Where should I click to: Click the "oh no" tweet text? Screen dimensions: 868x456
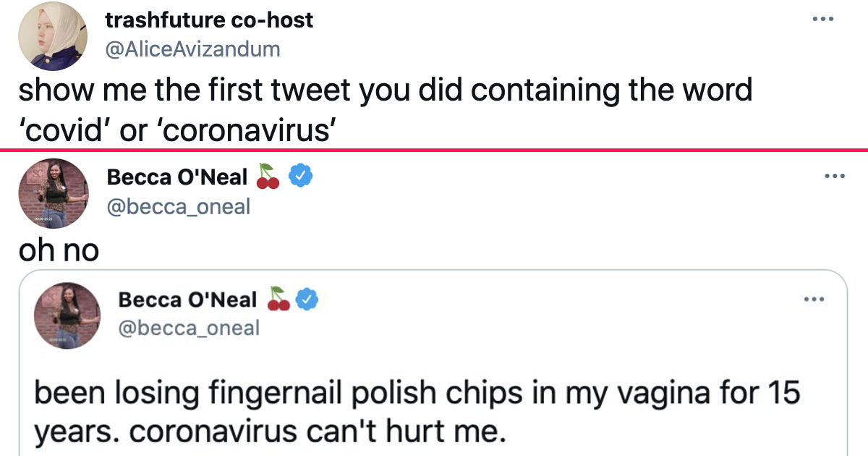[59, 249]
